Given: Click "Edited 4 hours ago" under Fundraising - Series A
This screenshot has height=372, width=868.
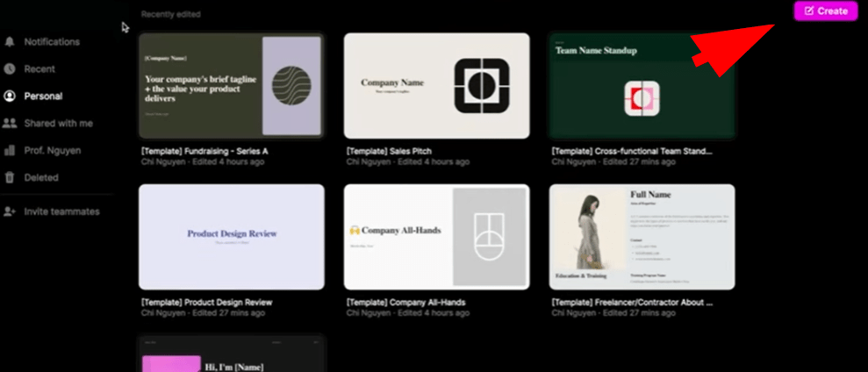Looking at the screenshot, I should pos(228,162).
